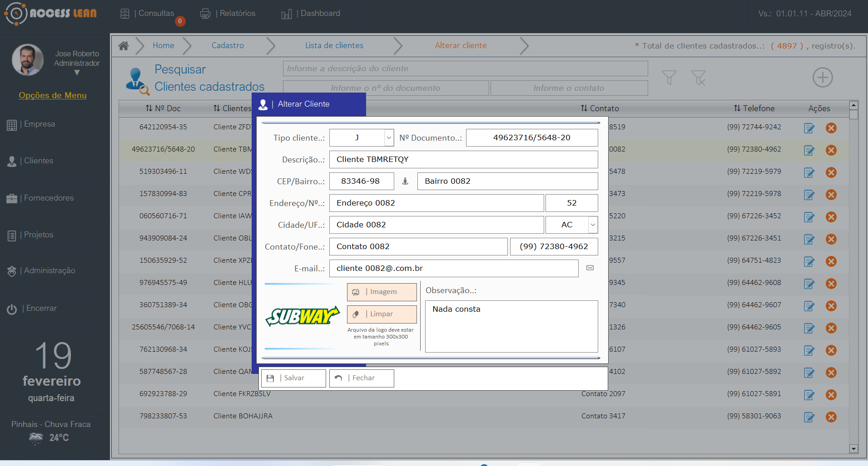Edit the row with phone (99) 72744-9242

point(809,128)
